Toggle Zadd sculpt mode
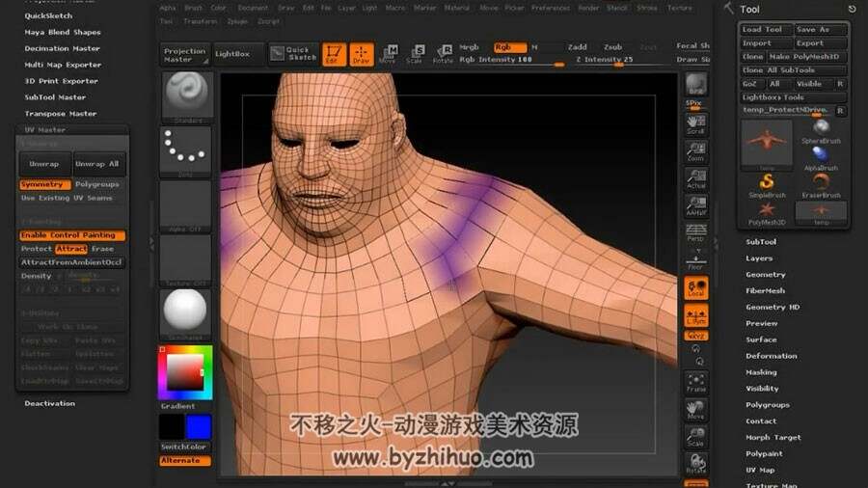This screenshot has height=488, width=868. click(x=578, y=47)
